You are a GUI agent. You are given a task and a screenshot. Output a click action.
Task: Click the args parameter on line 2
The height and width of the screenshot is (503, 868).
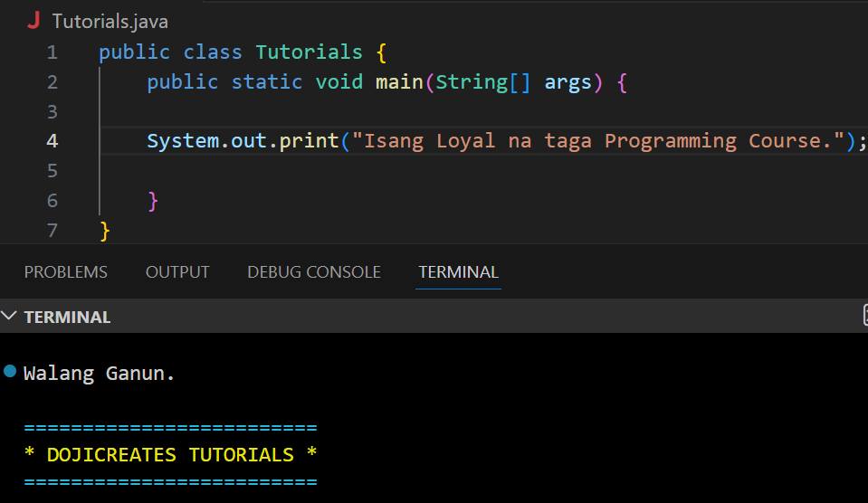point(568,82)
